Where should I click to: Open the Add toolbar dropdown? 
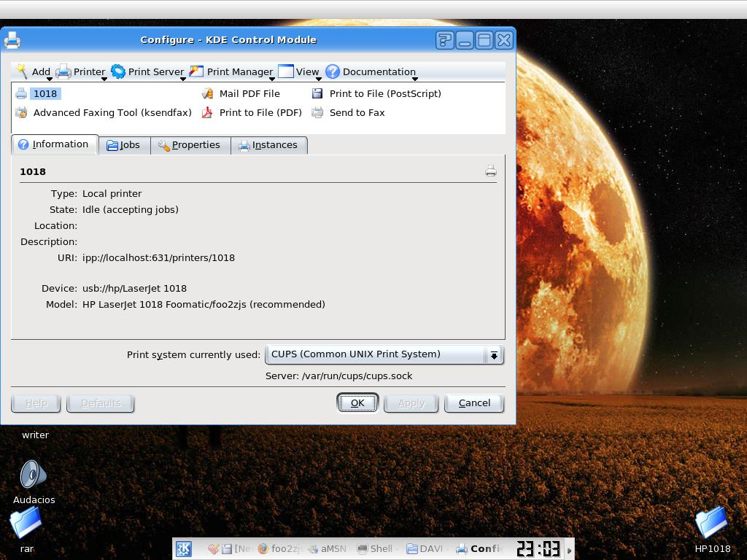[x=34, y=72]
